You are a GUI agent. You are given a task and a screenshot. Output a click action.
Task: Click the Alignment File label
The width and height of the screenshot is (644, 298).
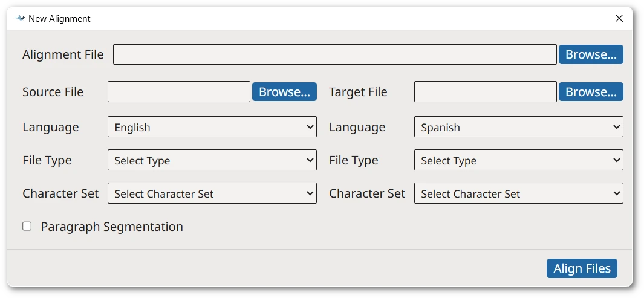tap(63, 54)
